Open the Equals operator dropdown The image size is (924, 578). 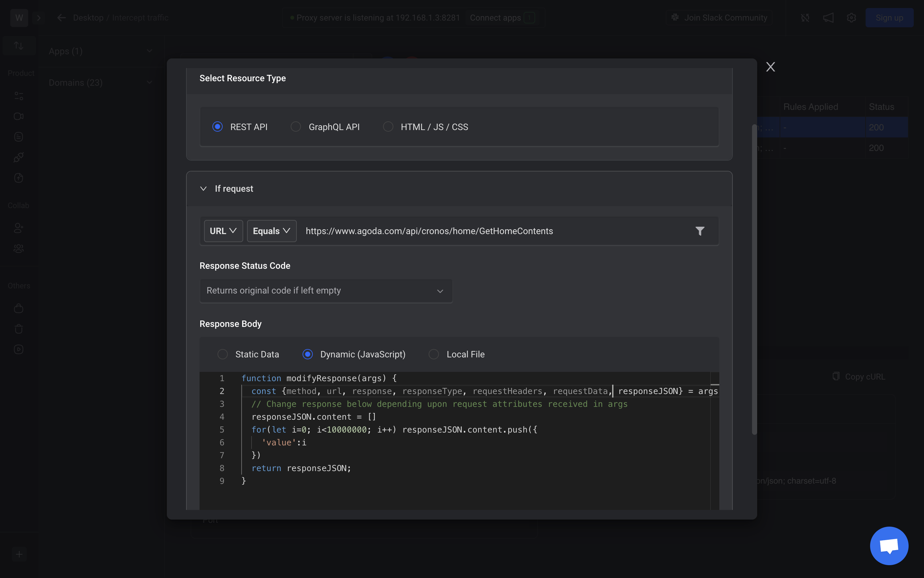tap(271, 231)
